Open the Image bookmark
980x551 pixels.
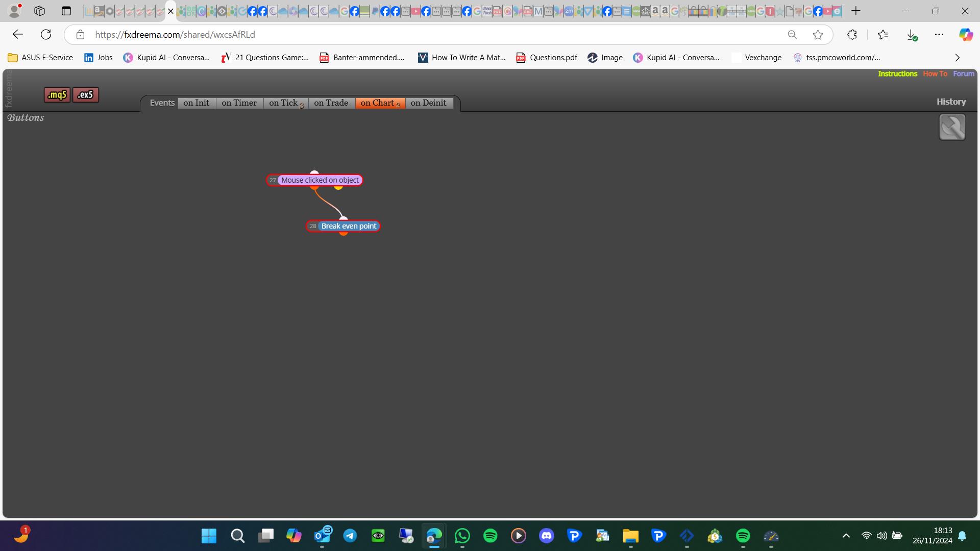click(x=605, y=58)
